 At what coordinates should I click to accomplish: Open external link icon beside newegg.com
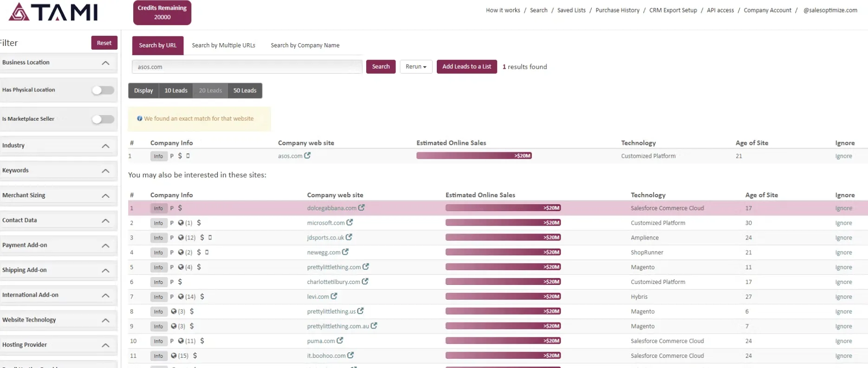coord(345,252)
